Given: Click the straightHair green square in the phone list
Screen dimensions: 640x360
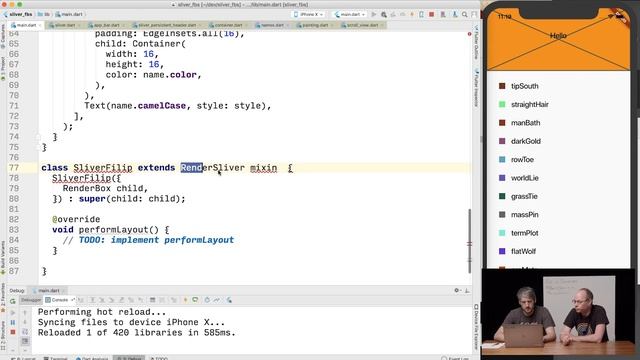Looking at the screenshot, I should point(502,104).
